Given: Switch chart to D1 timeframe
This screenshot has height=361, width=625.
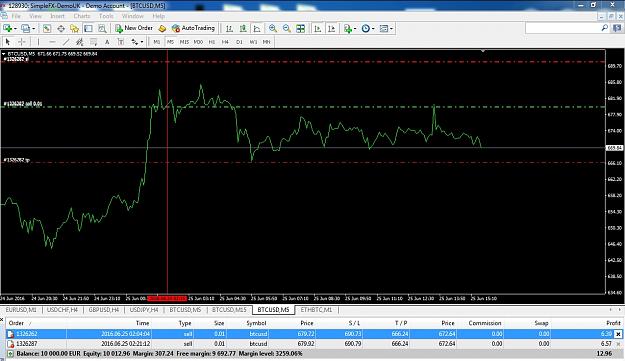Looking at the screenshot, I should click(x=239, y=42).
